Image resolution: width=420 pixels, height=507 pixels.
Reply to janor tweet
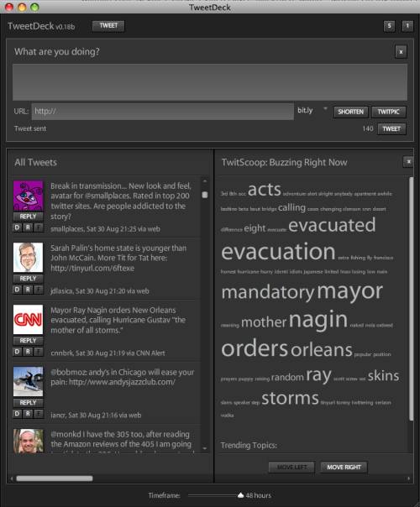tap(29, 403)
